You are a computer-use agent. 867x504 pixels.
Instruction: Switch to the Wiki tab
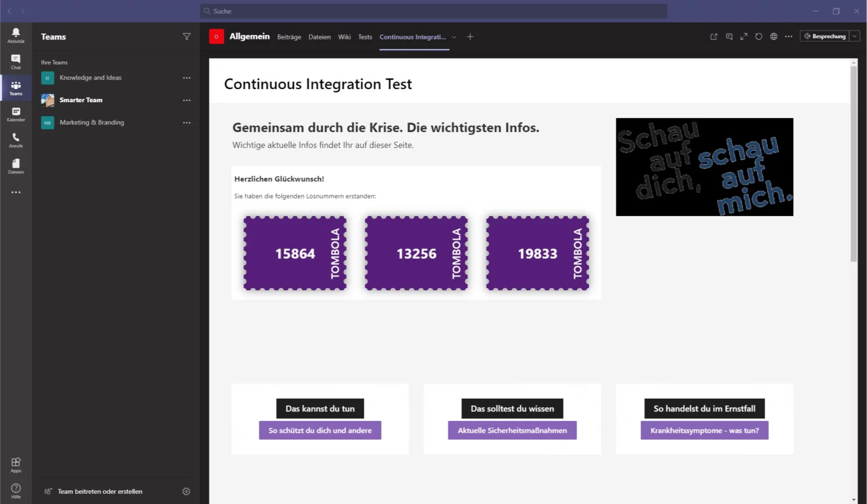(x=344, y=37)
